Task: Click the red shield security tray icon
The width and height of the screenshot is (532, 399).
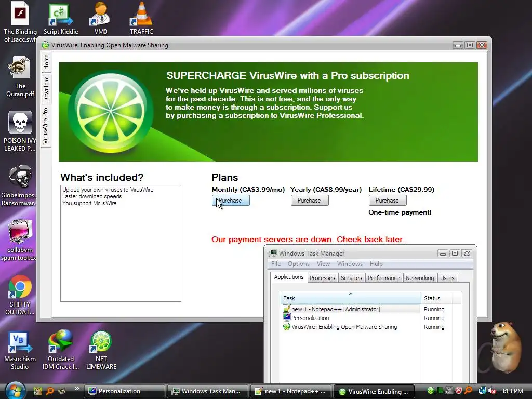Action: coord(459,391)
